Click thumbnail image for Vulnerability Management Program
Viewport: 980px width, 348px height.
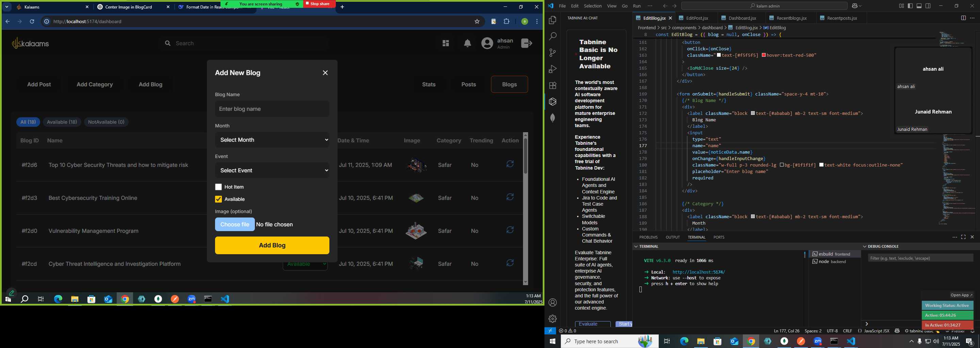[x=416, y=231]
